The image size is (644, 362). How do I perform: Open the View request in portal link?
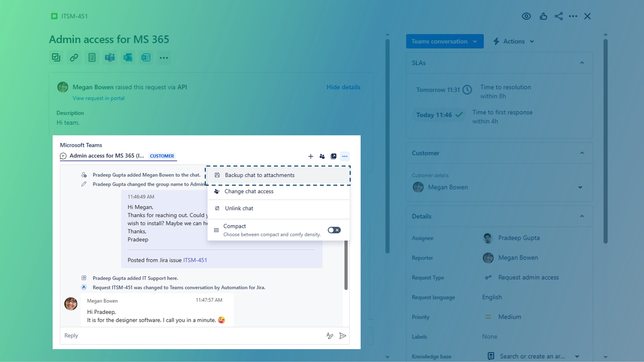98,98
